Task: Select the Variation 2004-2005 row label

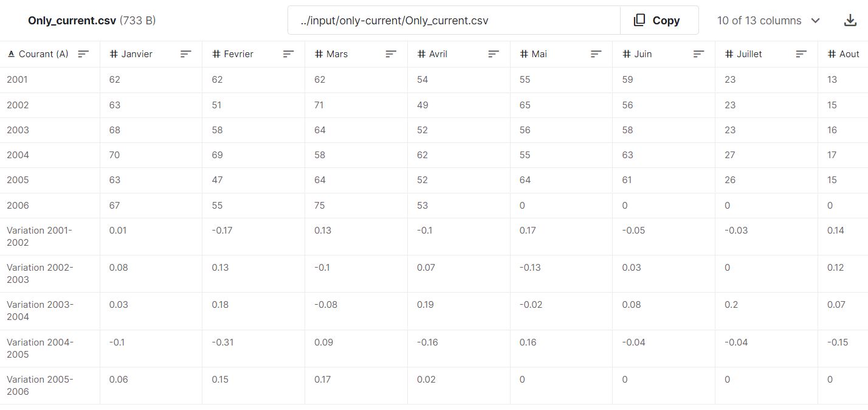Action: [40, 348]
